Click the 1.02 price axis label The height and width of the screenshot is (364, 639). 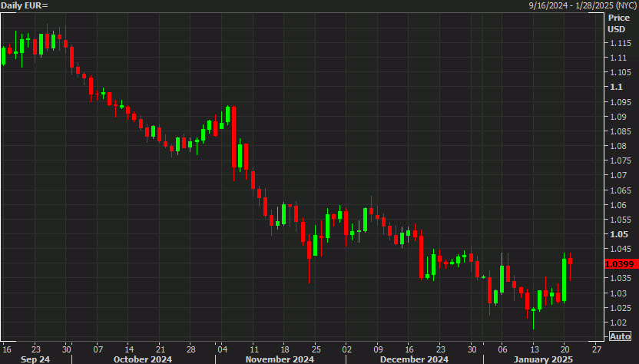point(618,323)
